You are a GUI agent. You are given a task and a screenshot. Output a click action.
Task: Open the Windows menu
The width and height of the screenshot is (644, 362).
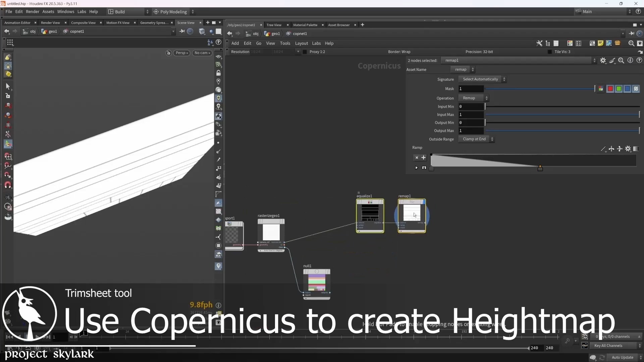click(65, 12)
